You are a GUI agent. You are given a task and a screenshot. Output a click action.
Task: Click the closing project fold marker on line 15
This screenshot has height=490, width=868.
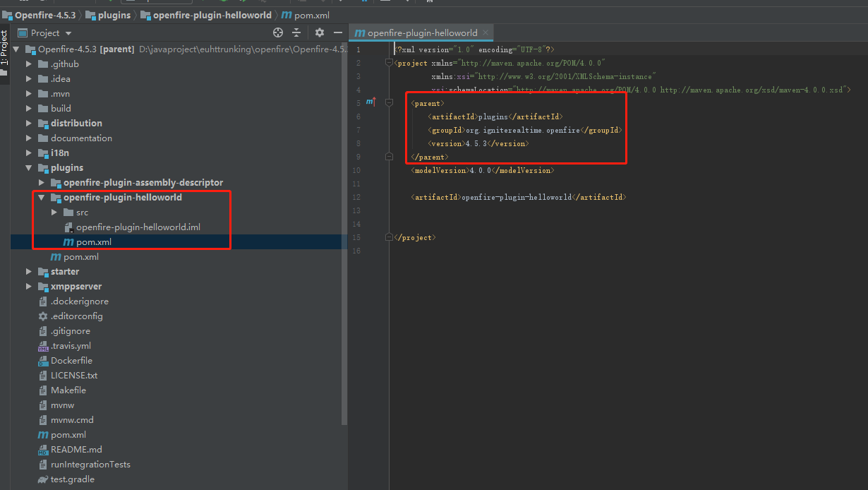[x=389, y=237]
